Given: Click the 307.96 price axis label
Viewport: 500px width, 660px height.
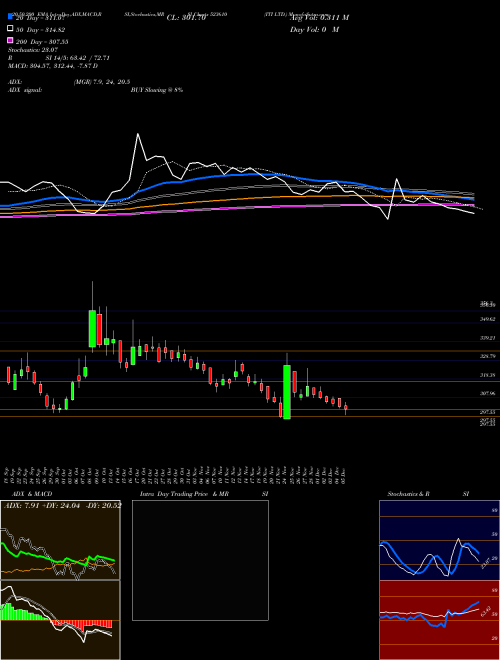Looking at the screenshot, I should [487, 394].
